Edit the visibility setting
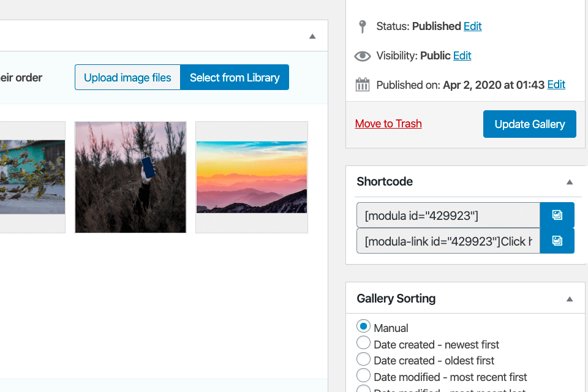The height and width of the screenshot is (392, 588). [462, 56]
